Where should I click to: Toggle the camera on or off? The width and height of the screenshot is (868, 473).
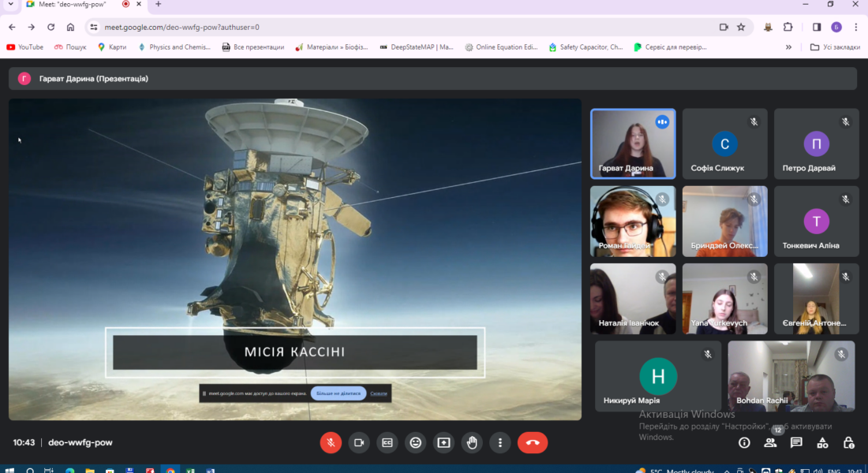(359, 442)
